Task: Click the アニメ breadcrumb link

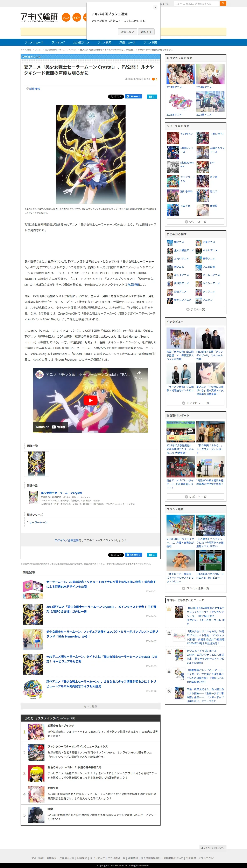Action: pyautogui.click(x=38, y=50)
